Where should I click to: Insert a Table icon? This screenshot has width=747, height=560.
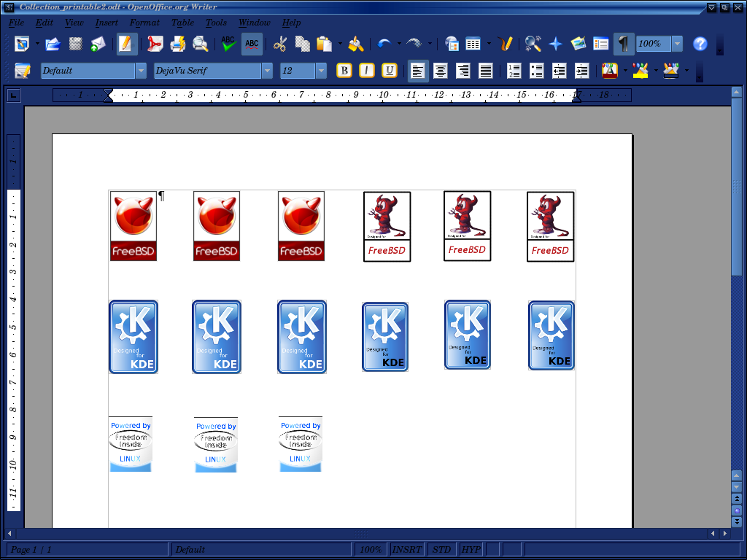pos(473,44)
